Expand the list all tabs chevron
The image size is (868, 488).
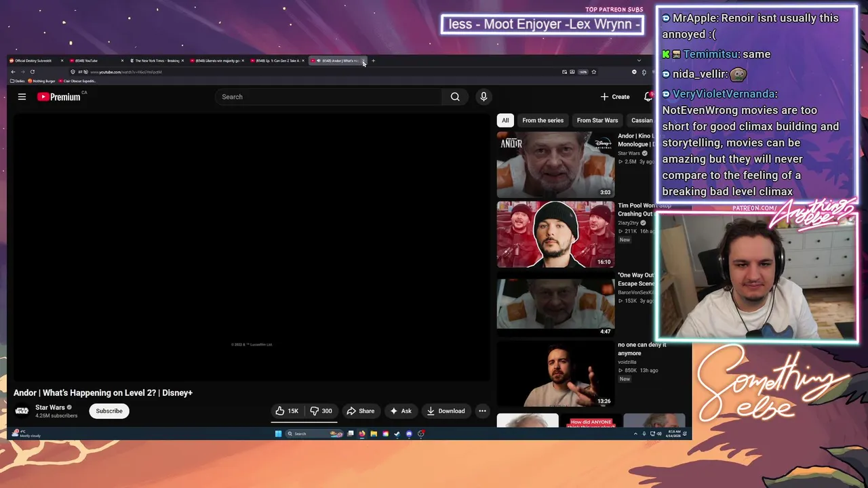coord(639,61)
